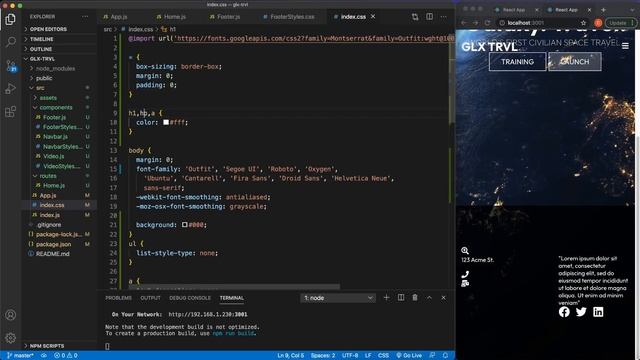
Task: Open the Facebook icon in site footer
Action: point(564,312)
